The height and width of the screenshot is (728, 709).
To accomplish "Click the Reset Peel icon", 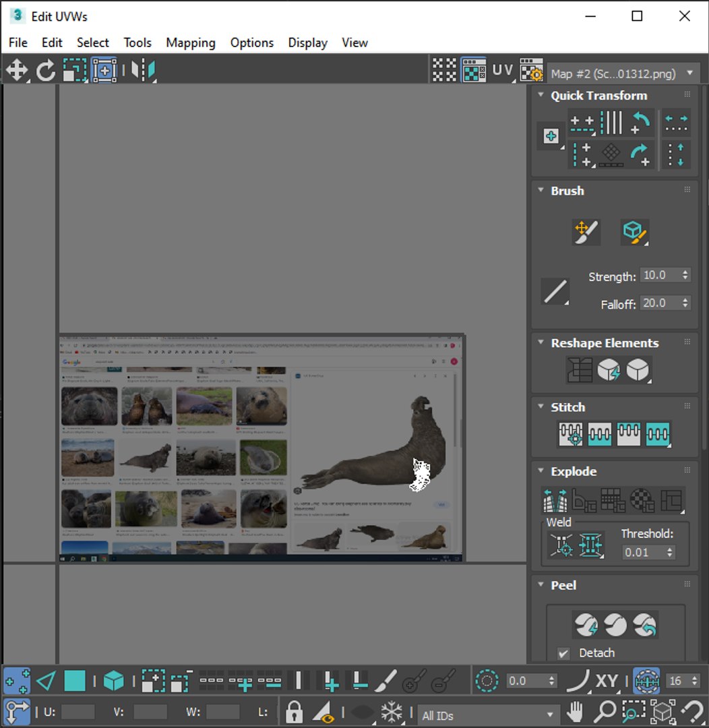I will (x=644, y=624).
